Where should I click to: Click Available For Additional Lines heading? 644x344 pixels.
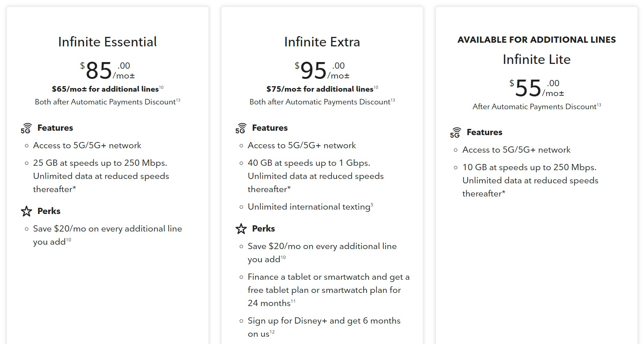tap(536, 40)
